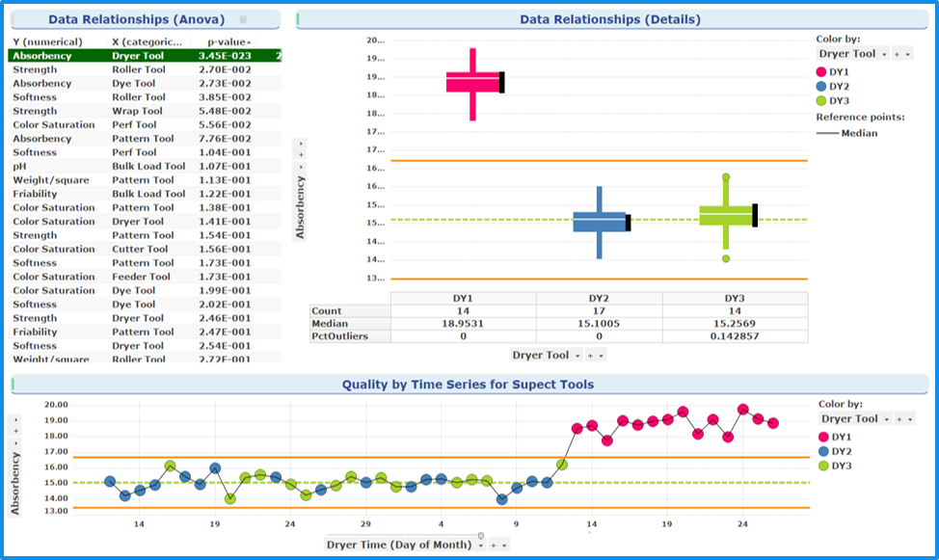Select the Color Saturation / Perf Tool row
The width and height of the screenshot is (939, 560).
point(145,124)
